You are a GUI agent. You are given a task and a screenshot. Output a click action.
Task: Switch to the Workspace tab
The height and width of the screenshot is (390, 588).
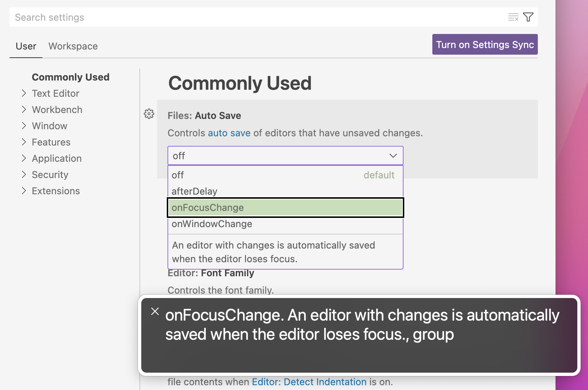click(x=73, y=46)
